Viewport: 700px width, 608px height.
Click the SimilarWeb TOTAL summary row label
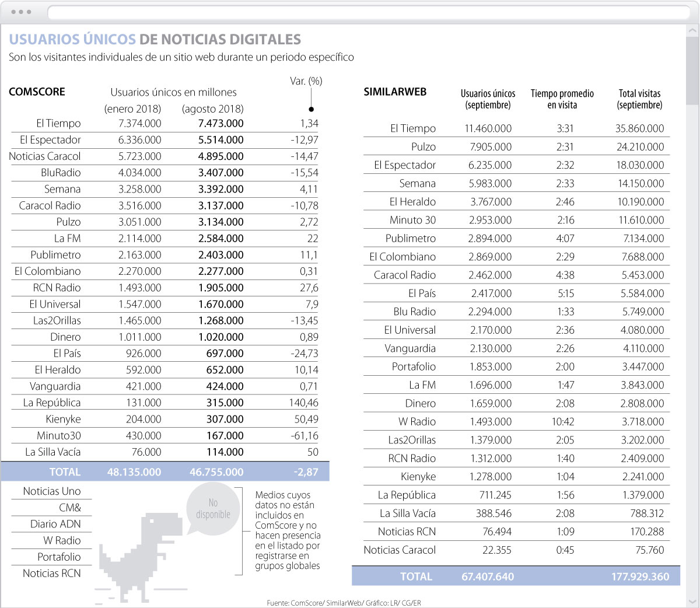[416, 576]
